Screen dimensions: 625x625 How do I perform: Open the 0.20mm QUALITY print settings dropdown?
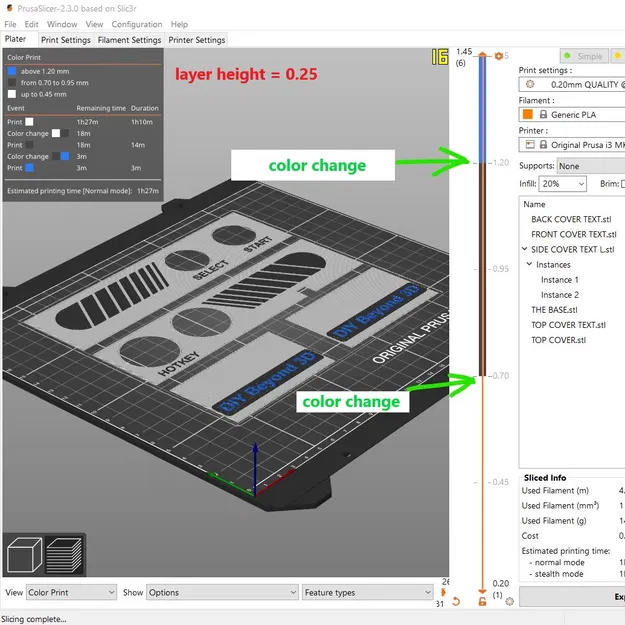click(572, 85)
